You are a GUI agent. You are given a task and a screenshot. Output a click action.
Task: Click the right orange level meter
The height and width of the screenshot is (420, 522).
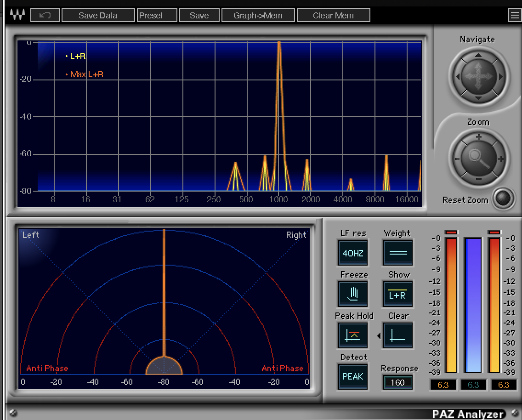pyautogui.click(x=494, y=305)
